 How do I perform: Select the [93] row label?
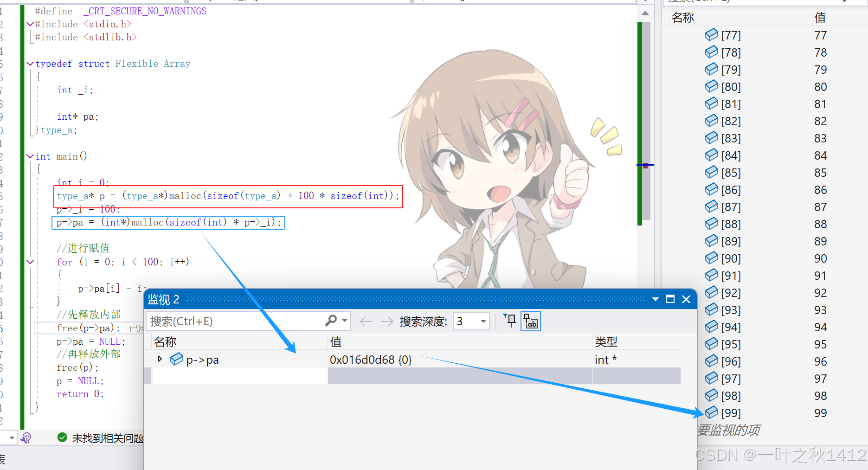[731, 310]
